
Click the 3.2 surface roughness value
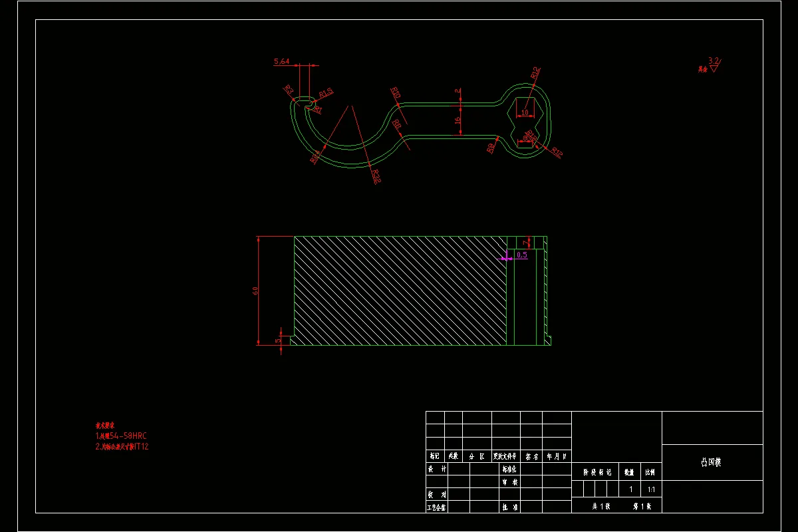tap(714, 61)
